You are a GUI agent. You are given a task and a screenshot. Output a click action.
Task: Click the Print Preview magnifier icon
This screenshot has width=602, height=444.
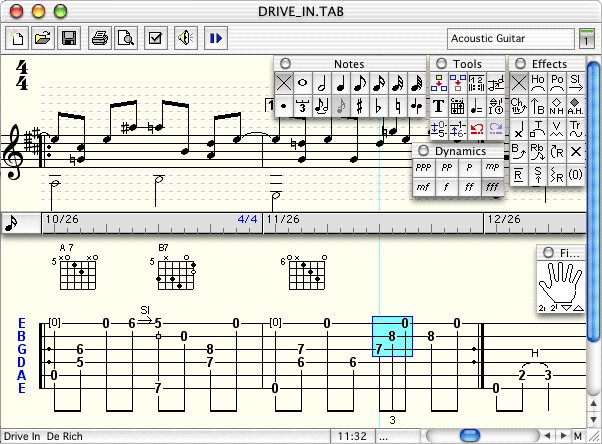(125, 39)
